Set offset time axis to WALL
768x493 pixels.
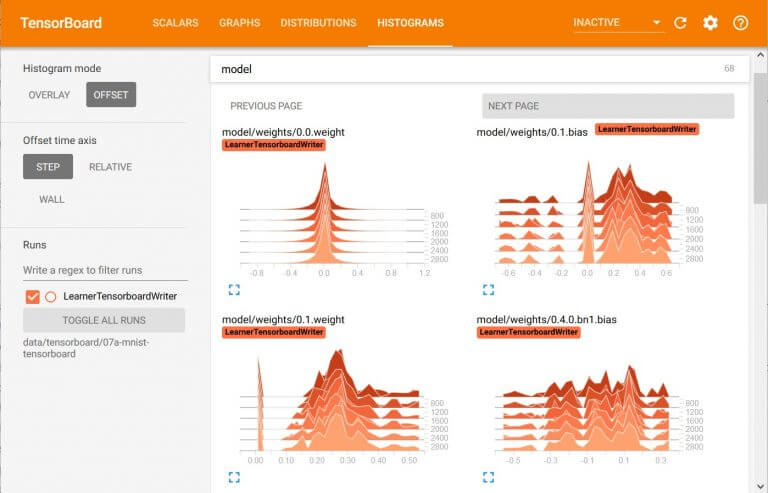point(52,199)
